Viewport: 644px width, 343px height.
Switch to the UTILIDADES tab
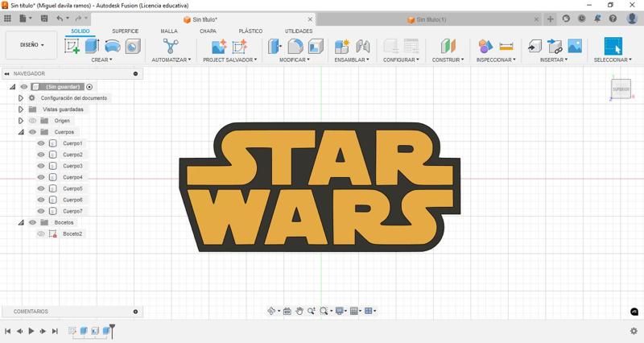299,31
